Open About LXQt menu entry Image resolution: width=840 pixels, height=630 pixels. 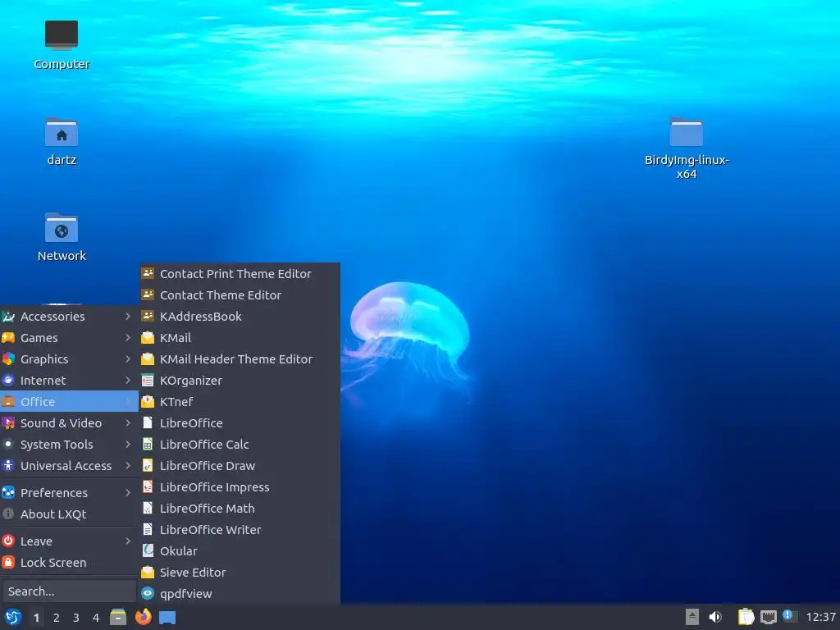point(69,514)
